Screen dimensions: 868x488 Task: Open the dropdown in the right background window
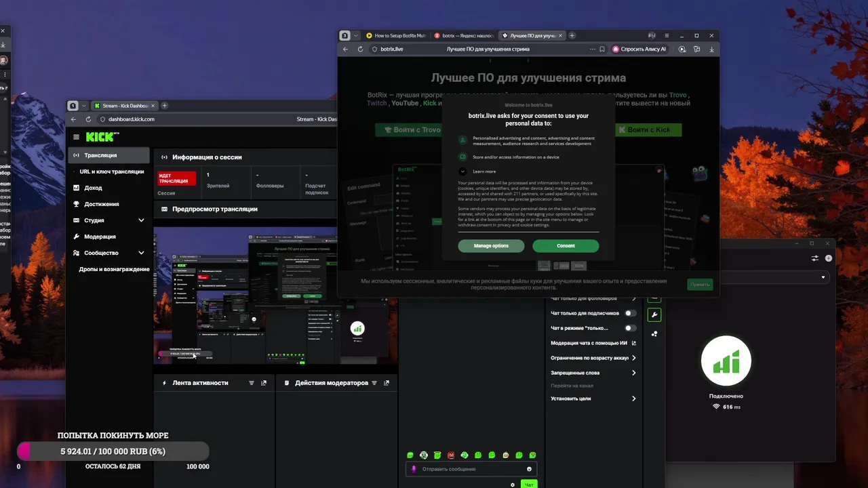pos(823,277)
